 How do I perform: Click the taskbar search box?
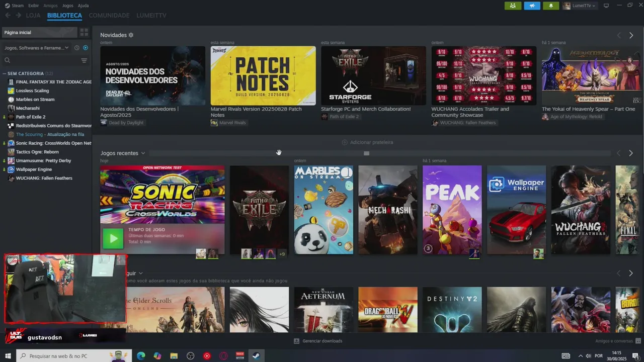pyautogui.click(x=74, y=356)
